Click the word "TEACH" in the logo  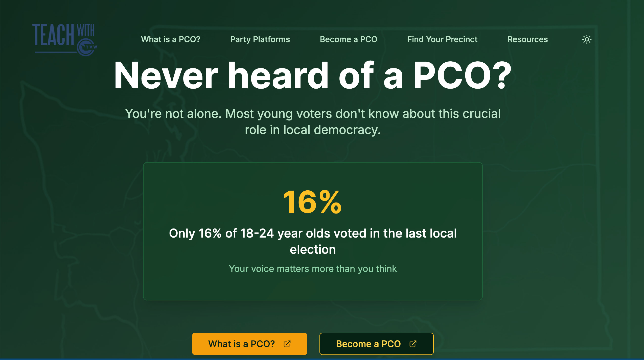(x=53, y=35)
